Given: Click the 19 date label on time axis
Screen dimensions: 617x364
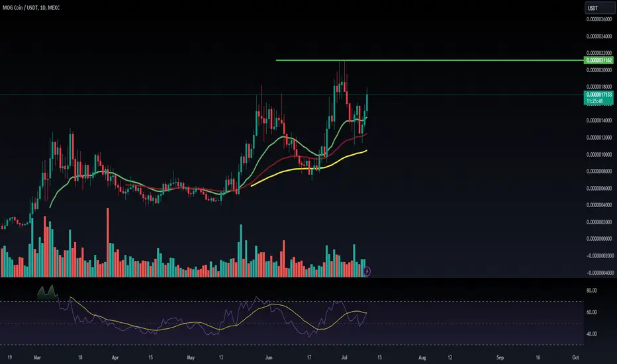Looking at the screenshot, I should point(9,357).
